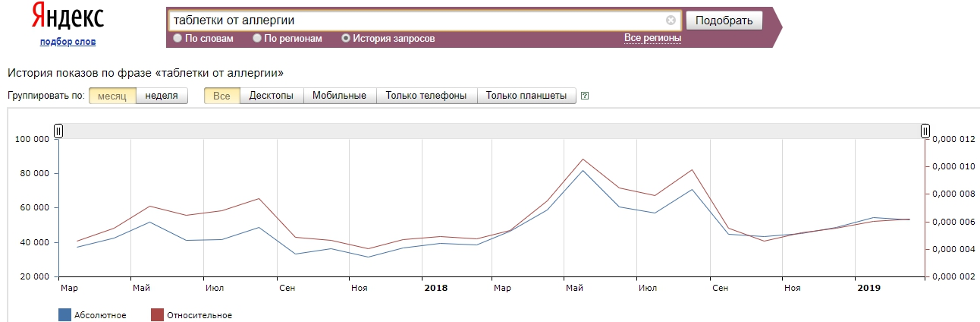
Task: Group results by месяц
Action: tap(112, 96)
